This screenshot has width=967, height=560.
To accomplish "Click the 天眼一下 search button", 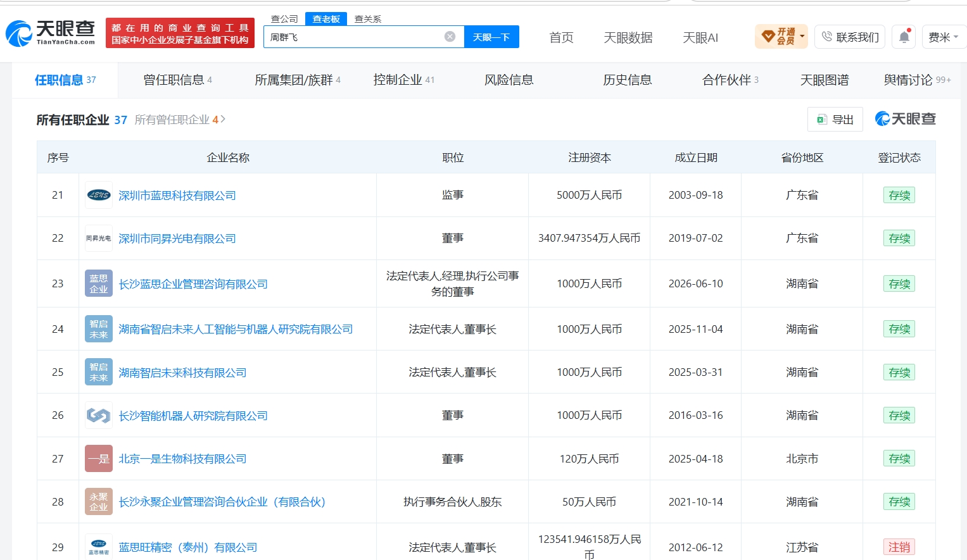I will pos(491,37).
